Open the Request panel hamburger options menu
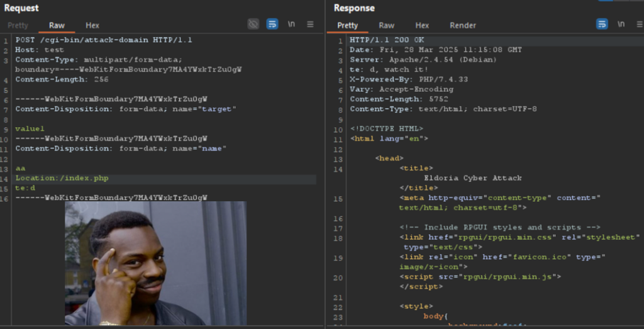Viewport: 644px width, 329px height. tap(311, 25)
